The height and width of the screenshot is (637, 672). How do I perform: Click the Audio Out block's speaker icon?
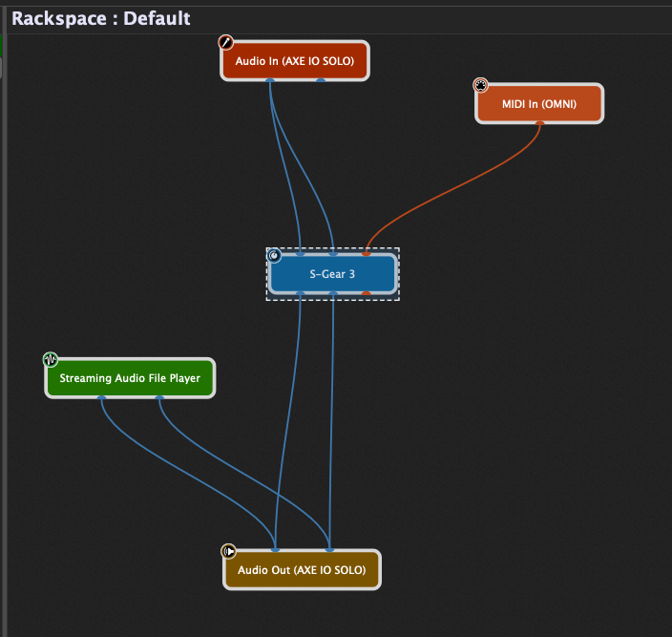coord(229,551)
